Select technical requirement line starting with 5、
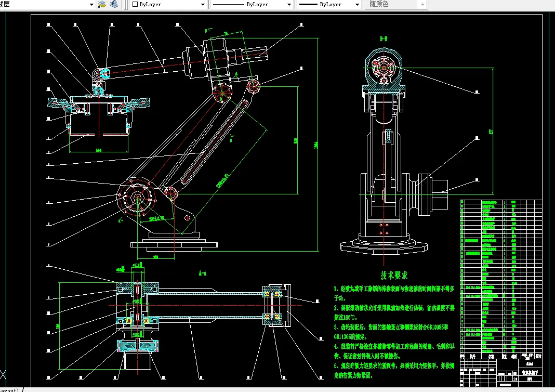The image size is (555, 392). tap(394, 366)
